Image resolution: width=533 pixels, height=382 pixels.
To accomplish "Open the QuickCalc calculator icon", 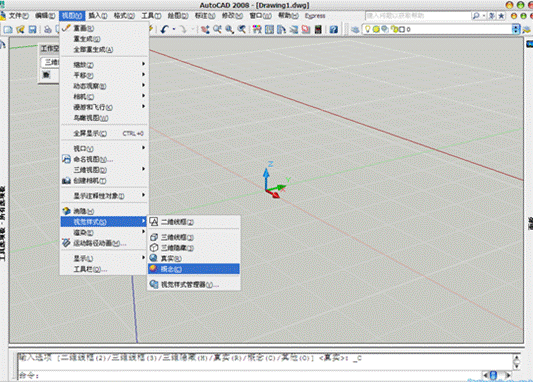I will click(318, 30).
